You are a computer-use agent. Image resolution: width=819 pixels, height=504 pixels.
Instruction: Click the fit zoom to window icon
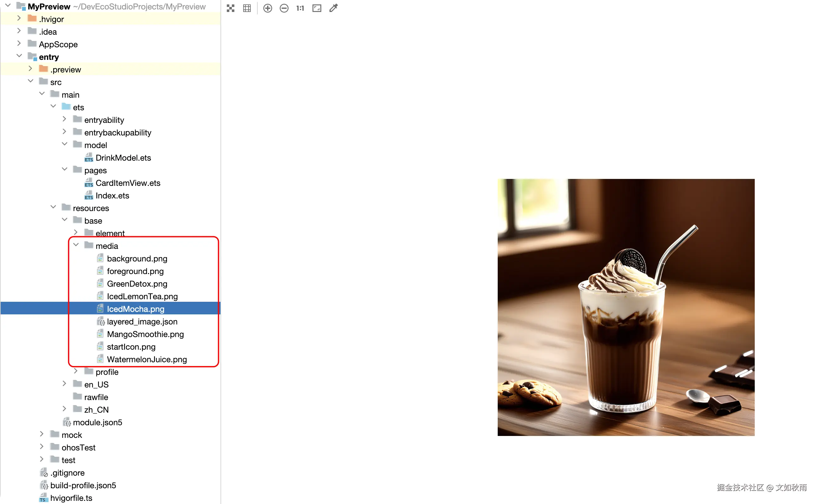click(x=317, y=8)
